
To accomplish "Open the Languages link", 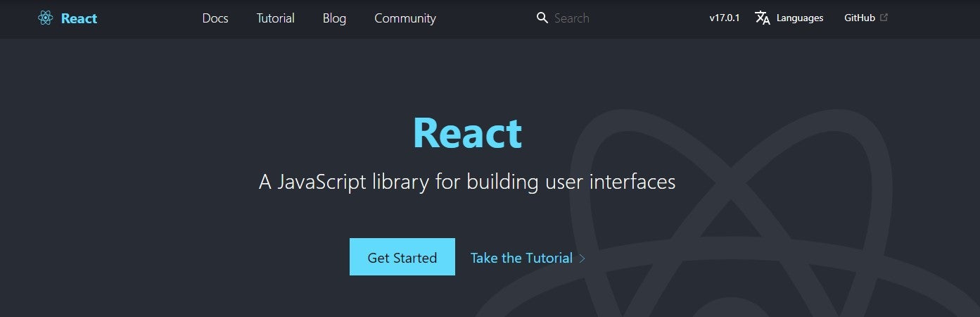I will (800, 18).
